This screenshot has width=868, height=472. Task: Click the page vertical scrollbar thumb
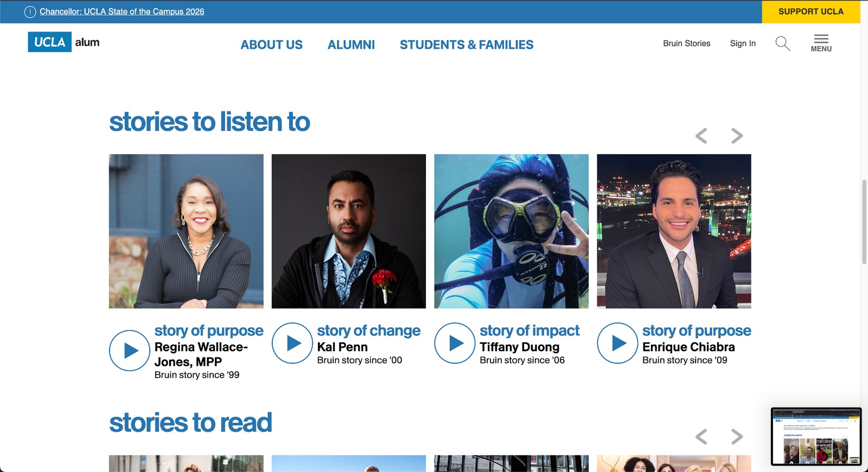(x=864, y=221)
